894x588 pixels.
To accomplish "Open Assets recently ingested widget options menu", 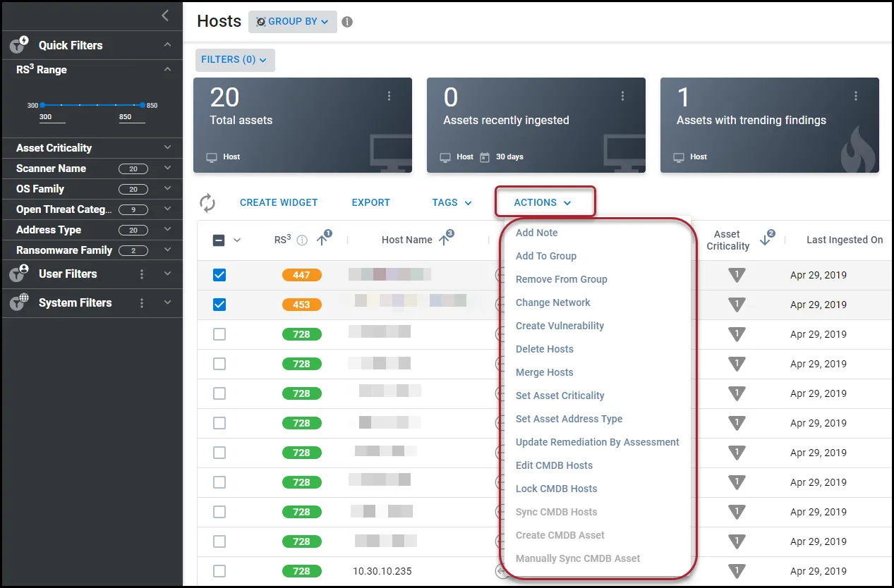I will [622, 96].
